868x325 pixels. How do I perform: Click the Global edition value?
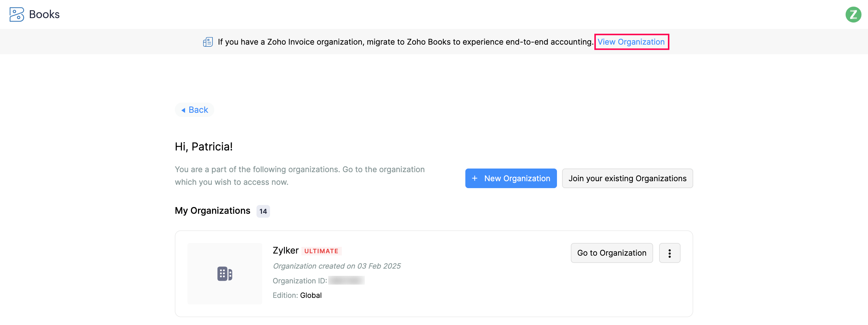[311, 295]
